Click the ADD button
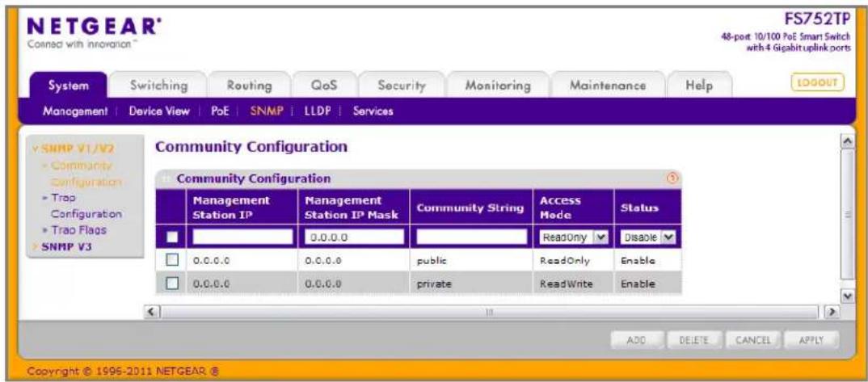This screenshot has width=868, height=382. point(637,340)
